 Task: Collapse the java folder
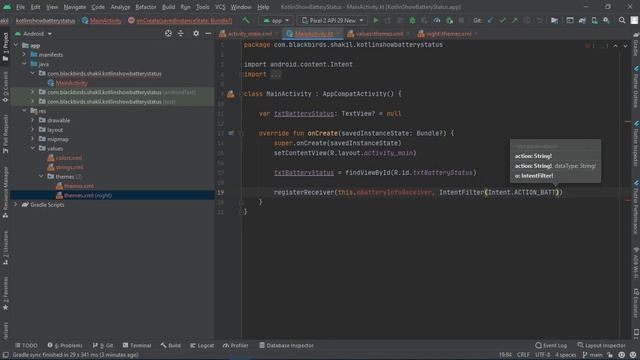(24, 64)
